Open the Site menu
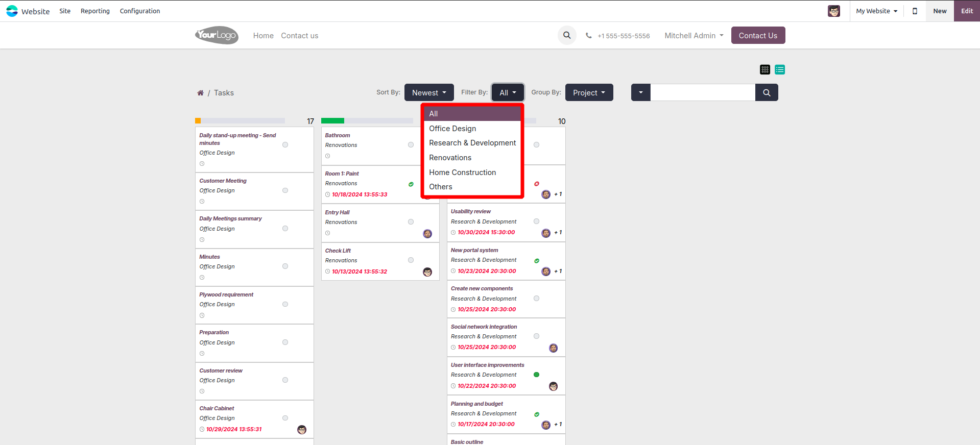 [65, 11]
